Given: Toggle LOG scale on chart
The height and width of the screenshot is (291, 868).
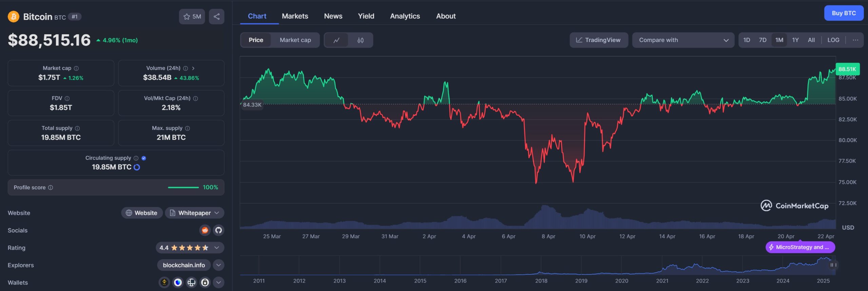Looking at the screenshot, I should click(833, 40).
